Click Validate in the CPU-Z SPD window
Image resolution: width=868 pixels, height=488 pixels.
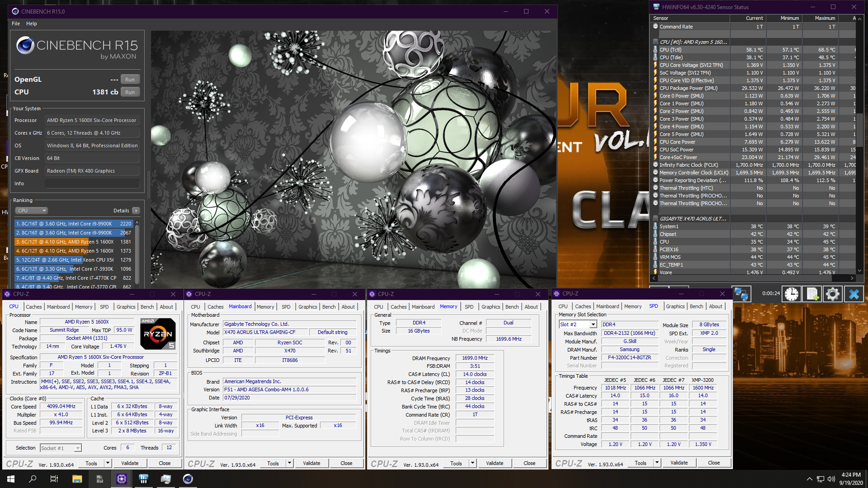[679, 463]
